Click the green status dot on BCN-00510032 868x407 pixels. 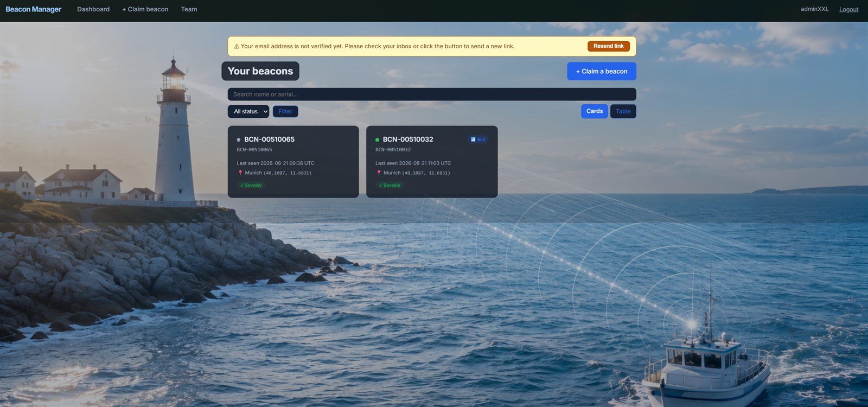(377, 140)
